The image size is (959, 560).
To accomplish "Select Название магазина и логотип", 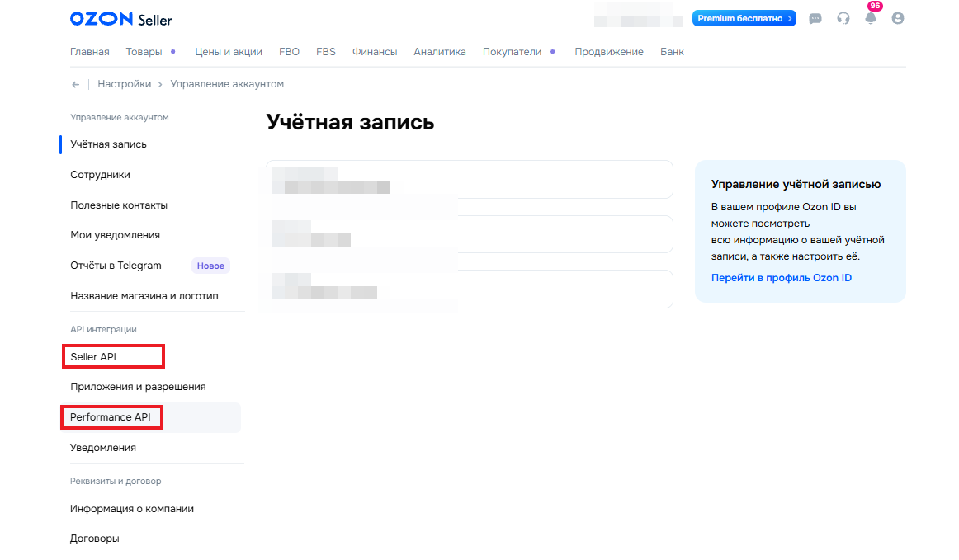I will pos(144,296).
